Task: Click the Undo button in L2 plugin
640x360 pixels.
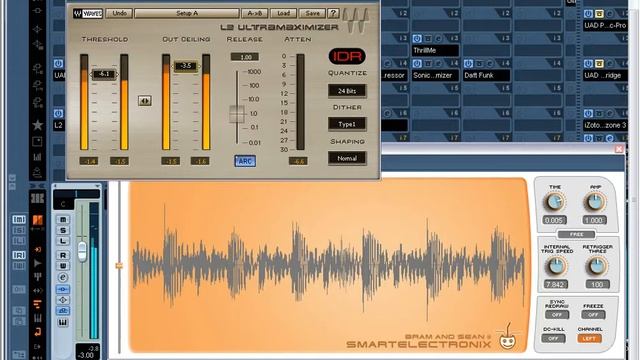Action: (x=119, y=13)
